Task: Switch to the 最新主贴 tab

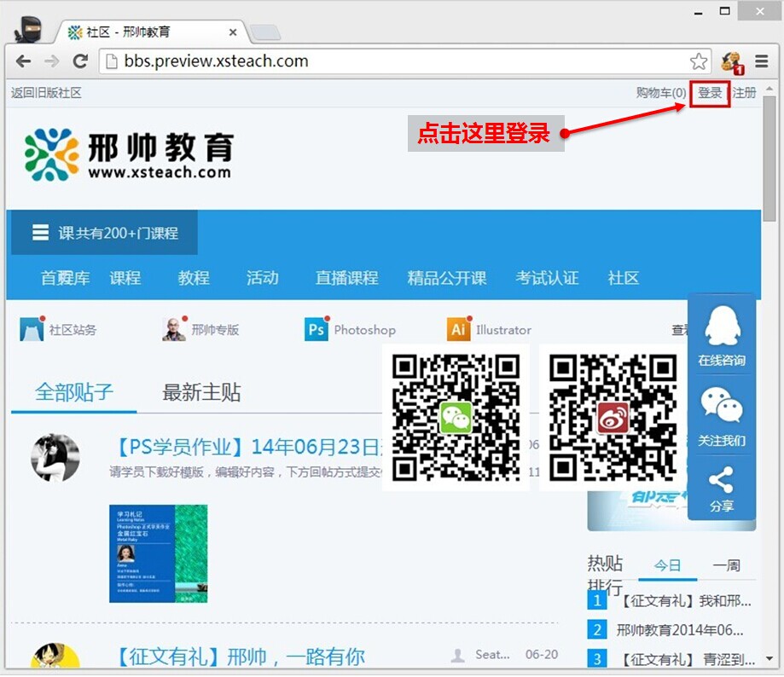Action: (x=201, y=392)
